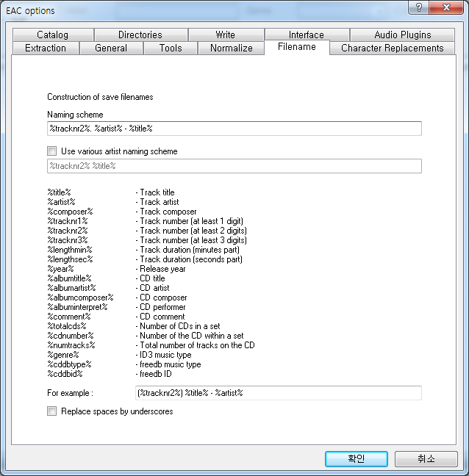
Task: Select the %albumartist% placeholder text
Action: (x=71, y=288)
